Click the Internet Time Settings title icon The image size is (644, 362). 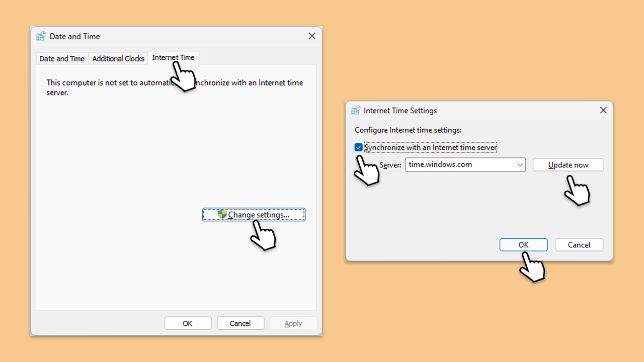[356, 111]
